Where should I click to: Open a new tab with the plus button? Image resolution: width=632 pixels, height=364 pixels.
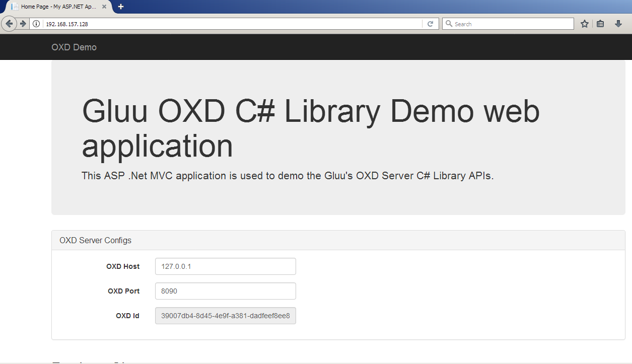(121, 7)
